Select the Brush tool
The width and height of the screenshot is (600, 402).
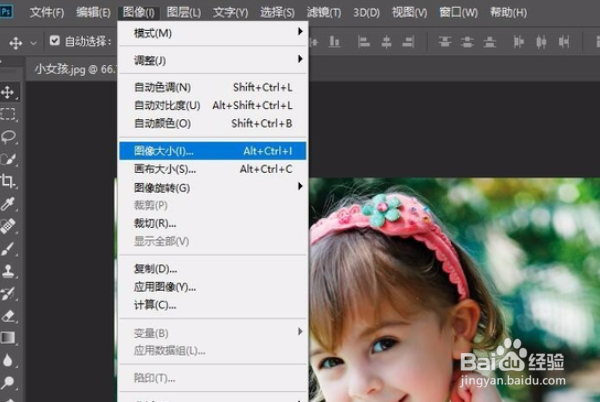pos(8,249)
